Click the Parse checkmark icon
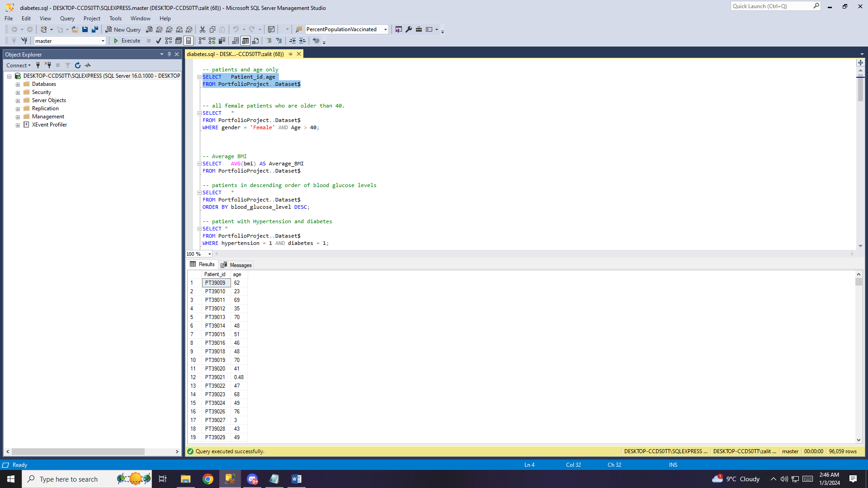Image resolution: width=868 pixels, height=488 pixels. (159, 41)
